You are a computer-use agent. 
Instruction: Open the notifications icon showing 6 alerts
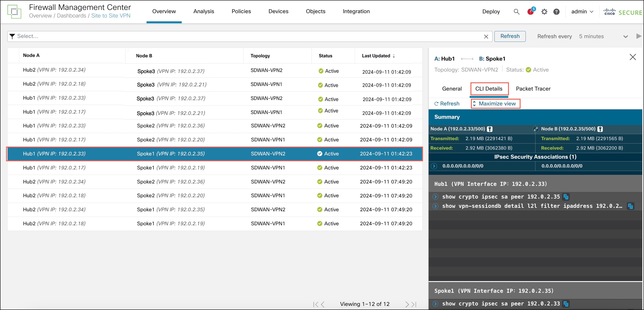point(530,11)
